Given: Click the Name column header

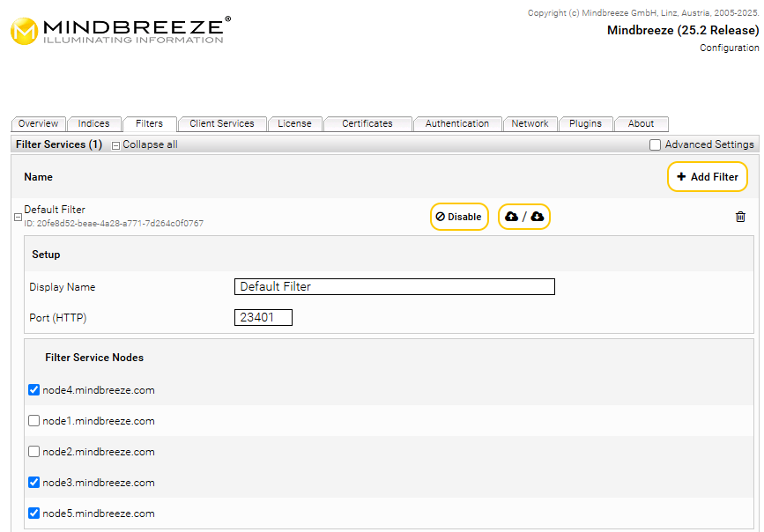Looking at the screenshot, I should [x=39, y=177].
